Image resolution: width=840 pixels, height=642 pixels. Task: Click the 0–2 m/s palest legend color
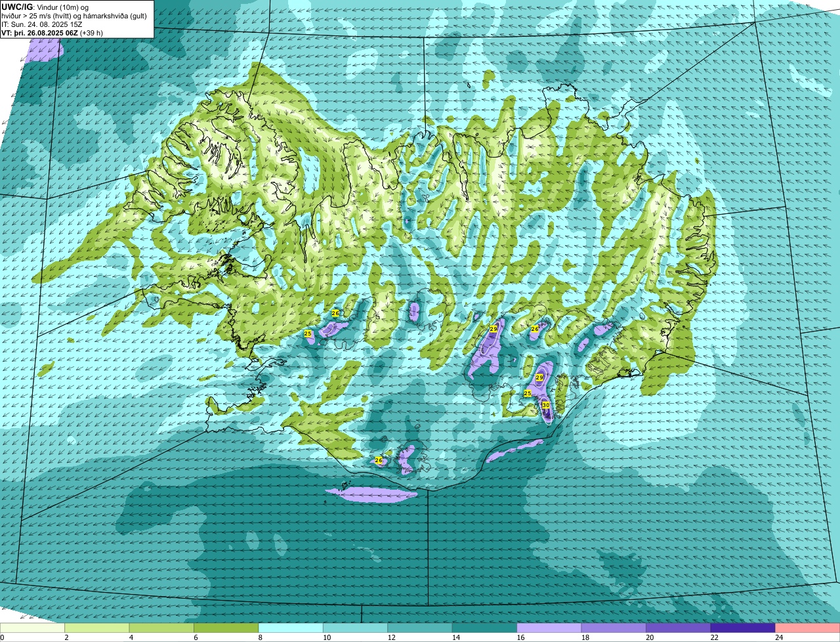(x=33, y=628)
